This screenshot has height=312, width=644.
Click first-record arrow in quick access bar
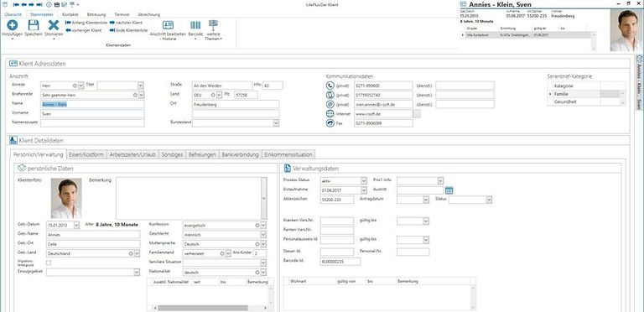16,4
